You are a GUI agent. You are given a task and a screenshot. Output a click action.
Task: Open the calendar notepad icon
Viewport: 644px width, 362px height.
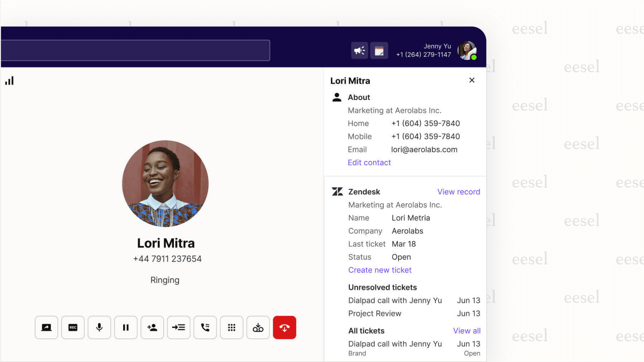tap(379, 50)
